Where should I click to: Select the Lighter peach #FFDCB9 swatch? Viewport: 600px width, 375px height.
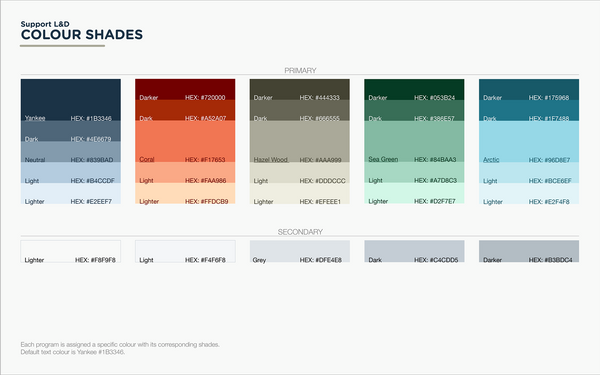click(x=185, y=194)
